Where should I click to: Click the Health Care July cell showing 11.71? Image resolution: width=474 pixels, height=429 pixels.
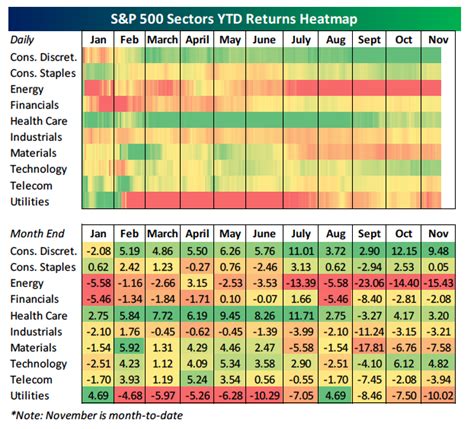301,316
